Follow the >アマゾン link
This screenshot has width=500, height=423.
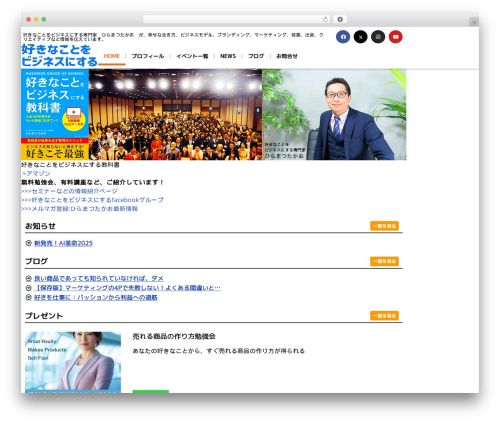(36, 173)
